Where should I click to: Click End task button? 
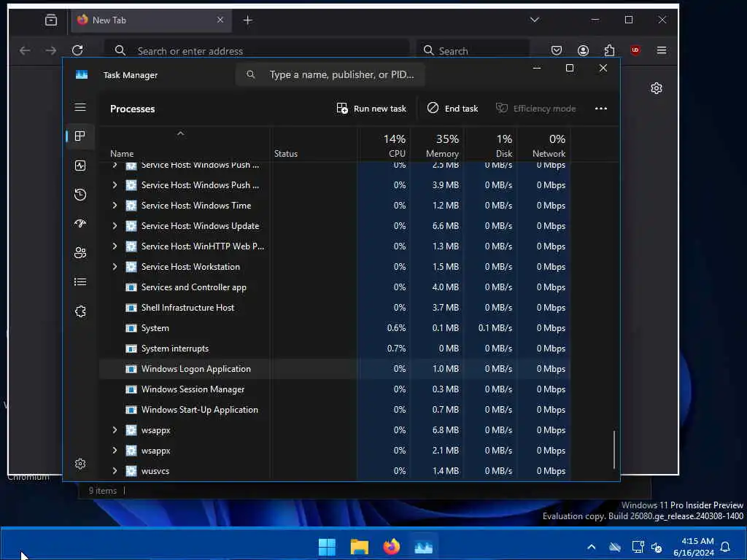click(x=452, y=109)
